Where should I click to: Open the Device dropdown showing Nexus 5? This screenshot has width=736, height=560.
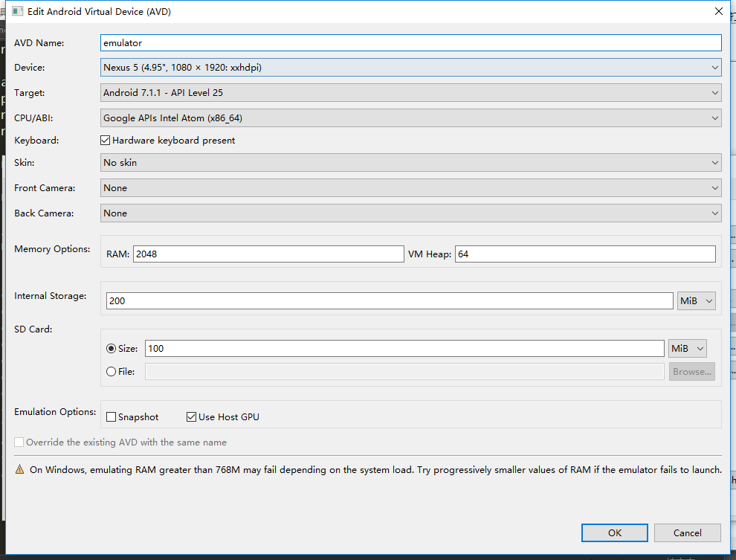(x=410, y=68)
